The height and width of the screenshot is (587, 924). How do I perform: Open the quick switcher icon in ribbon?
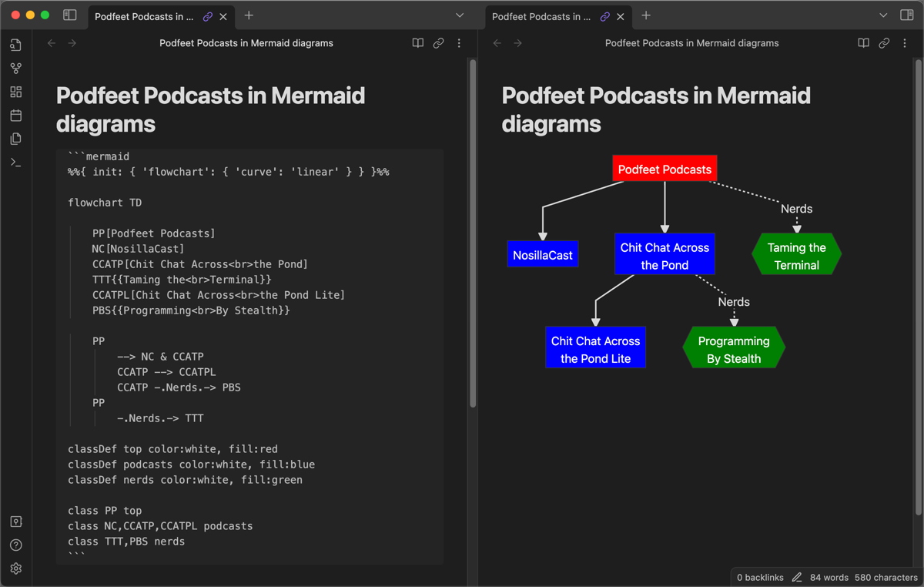click(x=16, y=45)
